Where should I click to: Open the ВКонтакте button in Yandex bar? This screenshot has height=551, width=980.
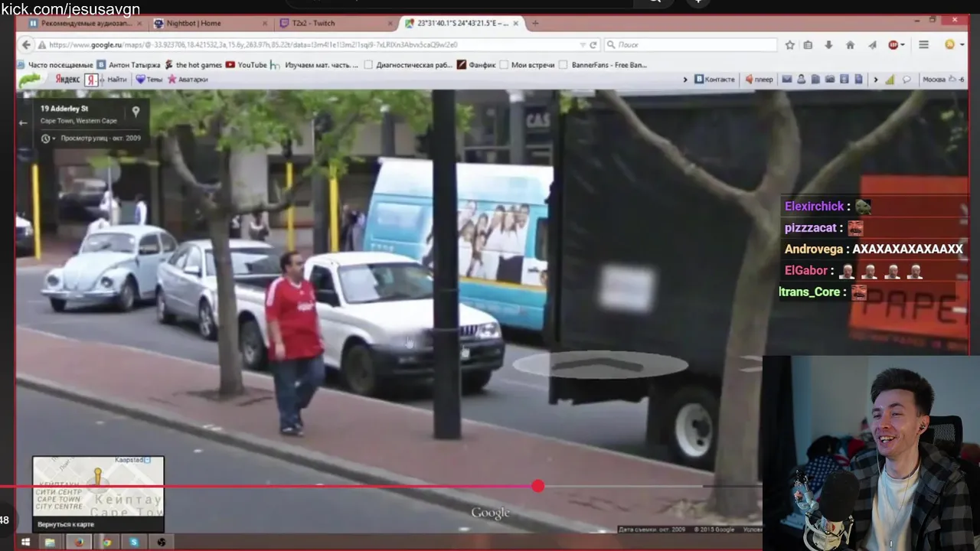click(x=714, y=80)
